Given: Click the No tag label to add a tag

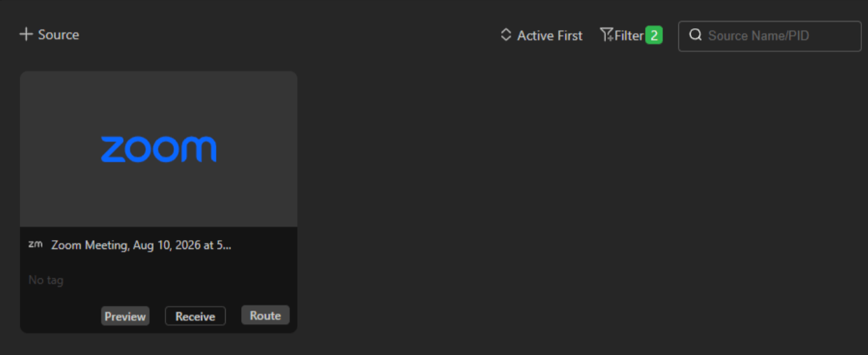Looking at the screenshot, I should coord(46,280).
